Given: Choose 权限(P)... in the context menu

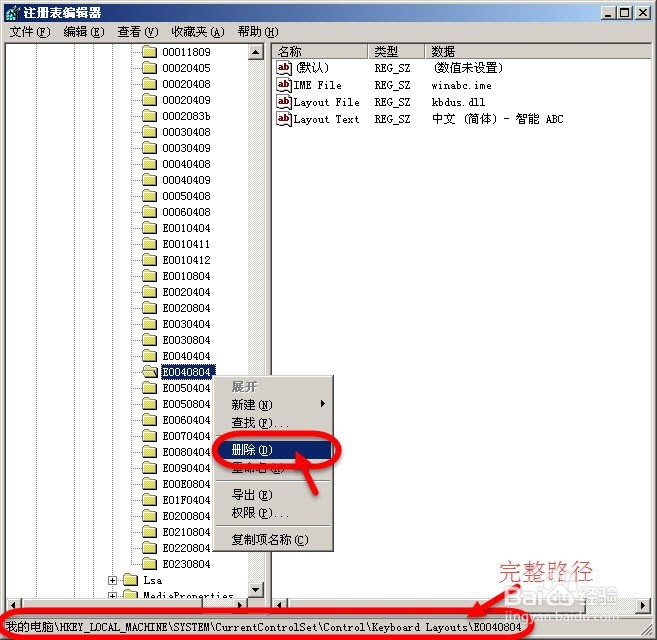Looking at the screenshot, I should pos(274,513).
